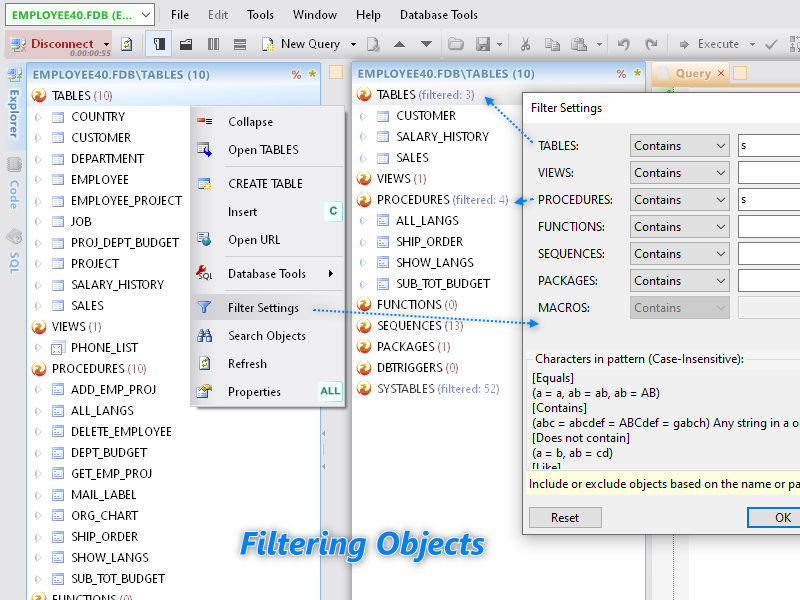Click the undo arrow icon
This screenshot has height=600, width=800.
623,44
